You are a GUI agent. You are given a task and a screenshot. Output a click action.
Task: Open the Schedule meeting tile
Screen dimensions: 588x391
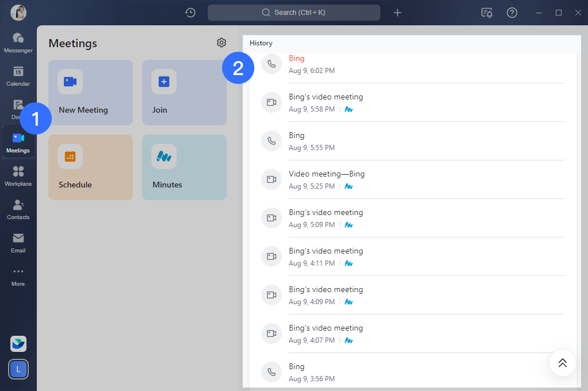tap(90, 167)
